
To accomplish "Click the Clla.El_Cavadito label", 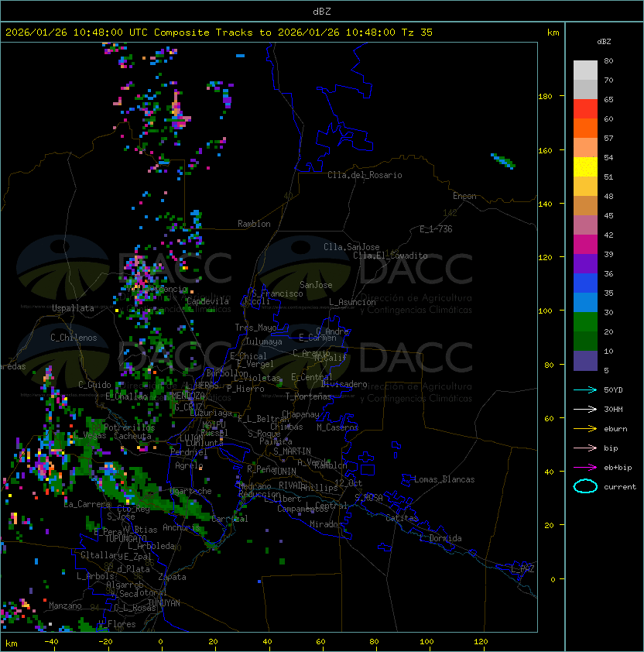I will coord(390,256).
